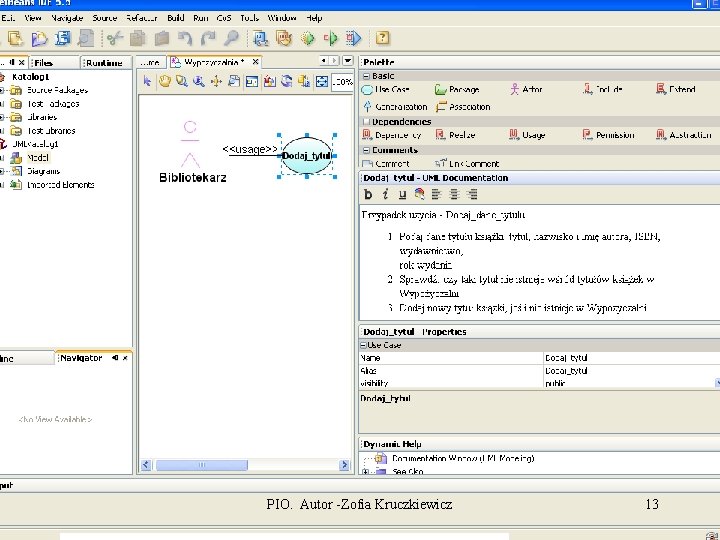Choose the interactive Zoom tool
Screen dimensions: 720x540
coord(199,81)
